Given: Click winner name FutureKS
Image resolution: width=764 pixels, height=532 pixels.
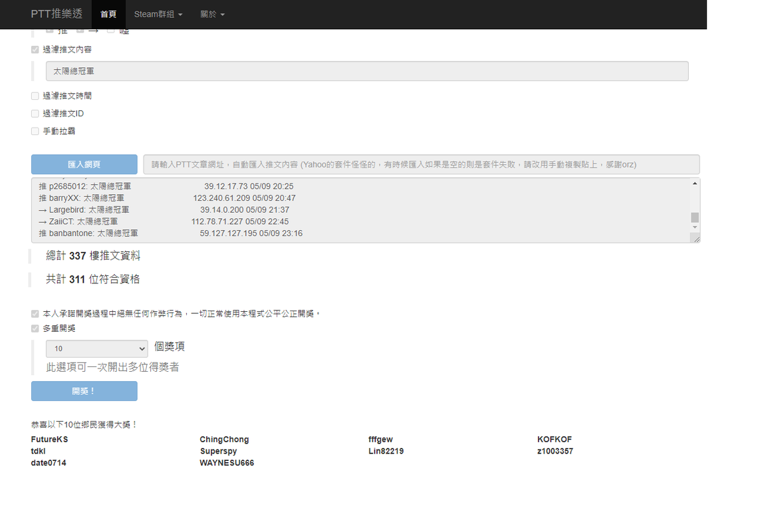Looking at the screenshot, I should (49, 440).
